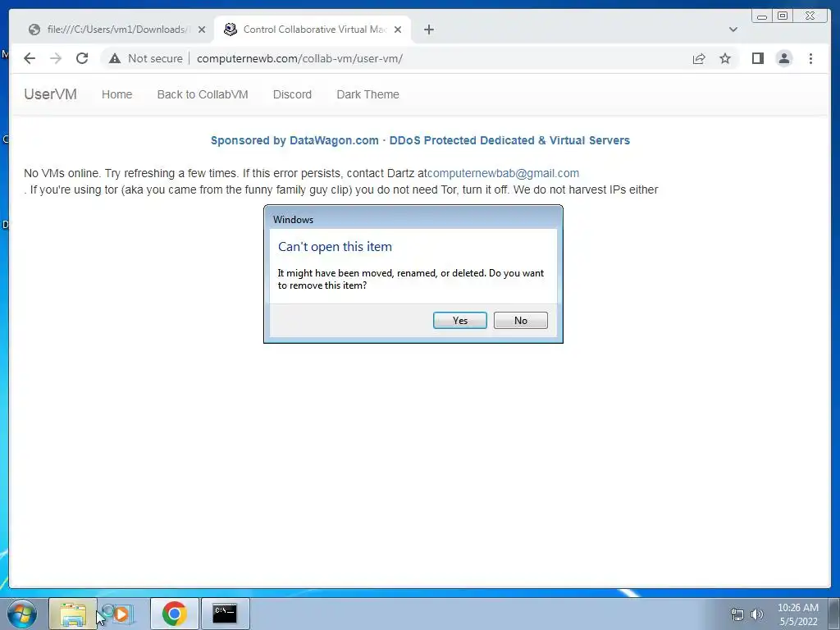Open the Discord nav link
Viewport: 840px width, 630px height.
(x=292, y=94)
